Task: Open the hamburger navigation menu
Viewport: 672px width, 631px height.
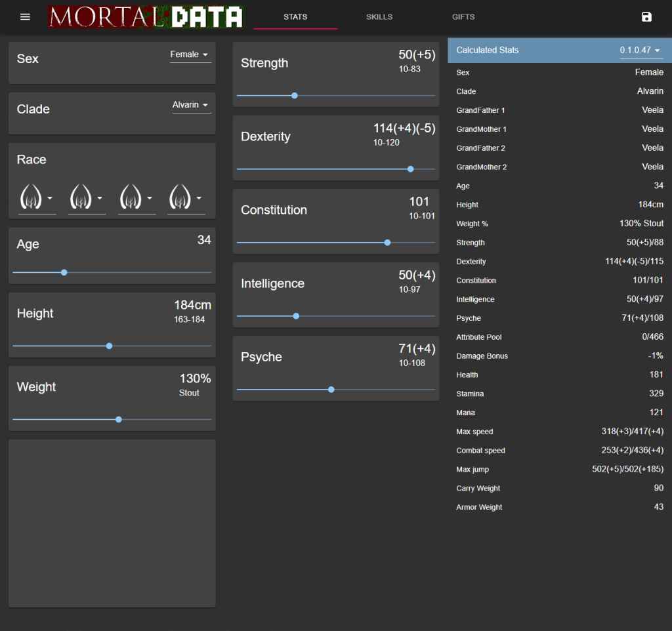Action: [x=25, y=17]
